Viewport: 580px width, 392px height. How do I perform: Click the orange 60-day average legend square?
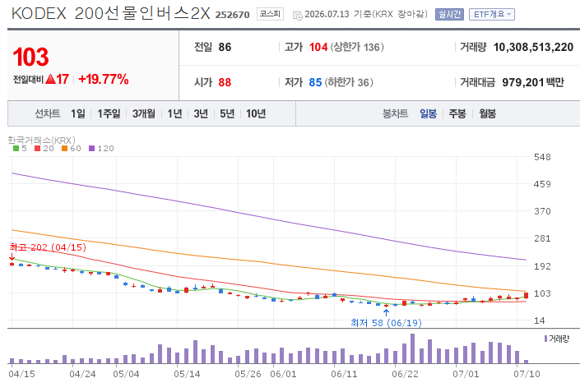[x=64, y=149]
